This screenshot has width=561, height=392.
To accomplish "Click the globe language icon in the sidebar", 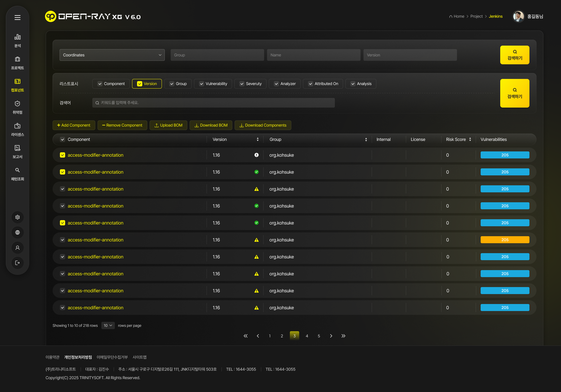I will tap(18, 232).
